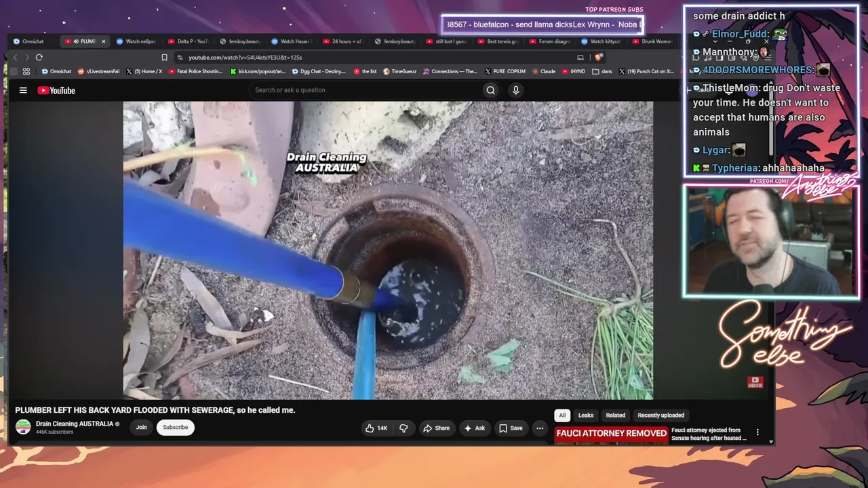Click 4DOORSMOREWHORES username in stream chat
The image size is (868, 488).
(x=757, y=70)
